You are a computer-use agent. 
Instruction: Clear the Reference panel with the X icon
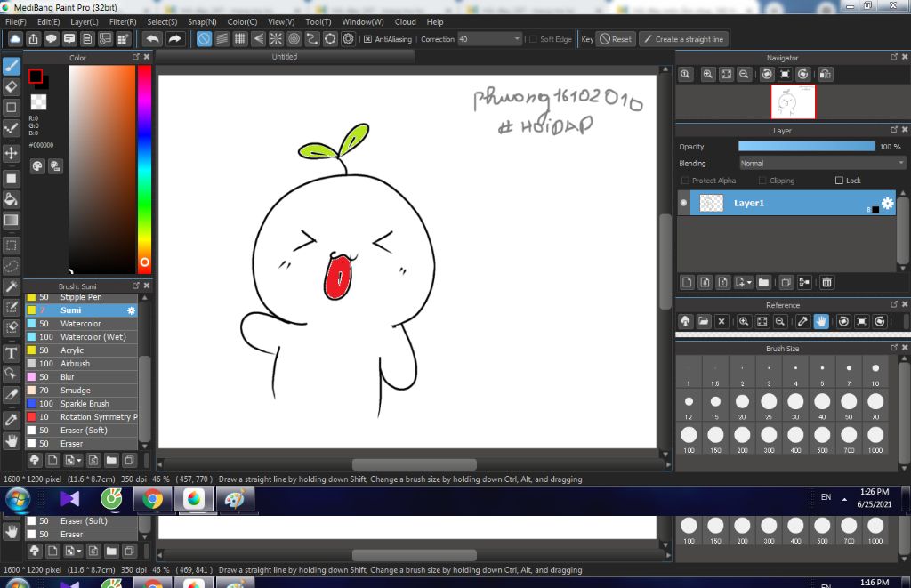pyautogui.click(x=722, y=321)
